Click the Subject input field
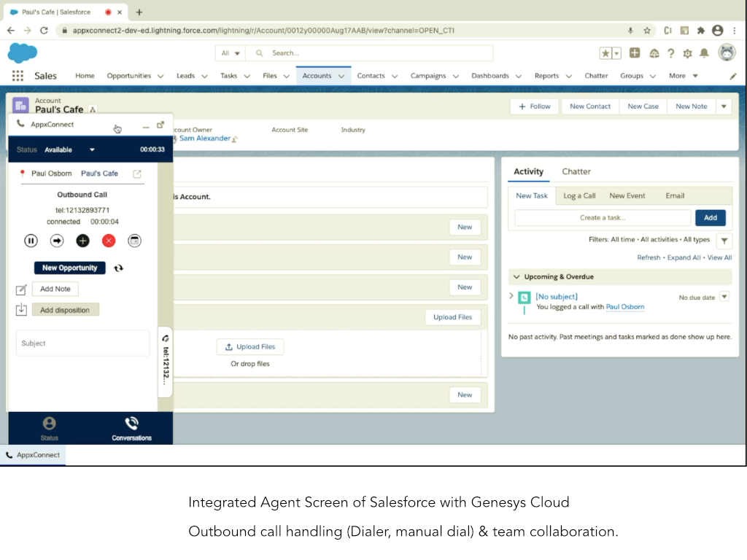The width and height of the screenshot is (747, 560). click(82, 343)
